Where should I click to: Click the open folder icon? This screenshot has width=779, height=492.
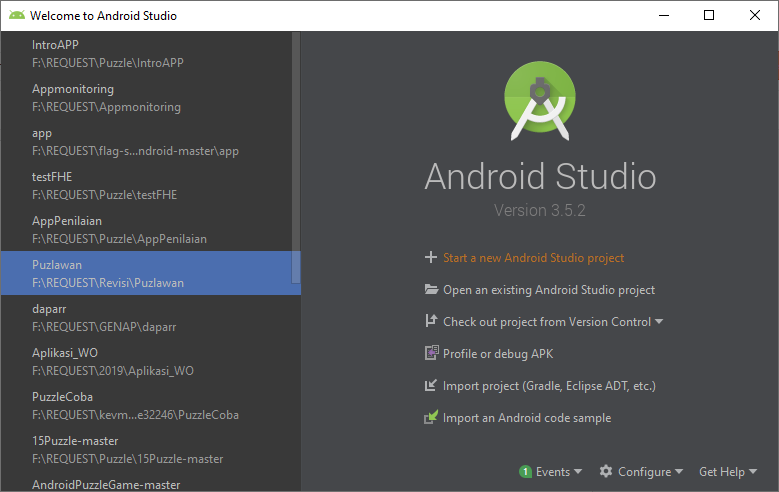coord(431,289)
